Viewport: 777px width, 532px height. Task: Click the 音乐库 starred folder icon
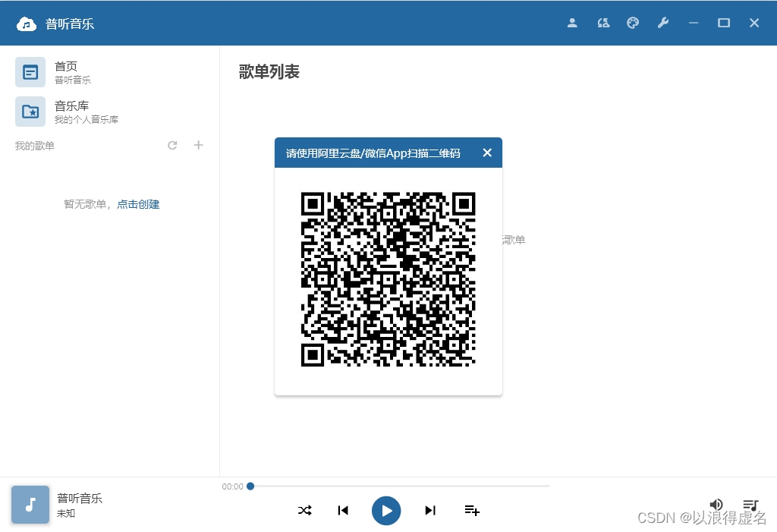point(30,112)
